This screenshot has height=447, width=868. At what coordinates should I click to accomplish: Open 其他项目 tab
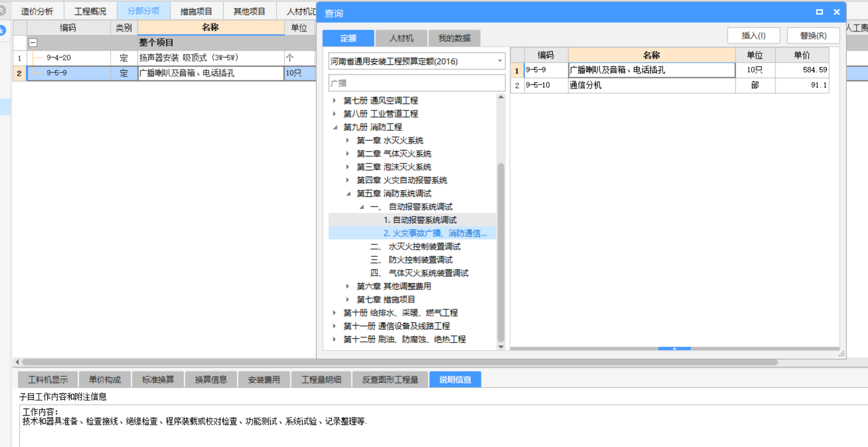point(250,11)
